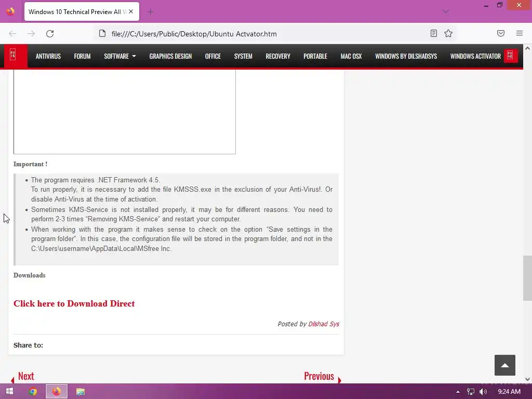Expand the SOFTWARE dropdown menu

[120, 56]
